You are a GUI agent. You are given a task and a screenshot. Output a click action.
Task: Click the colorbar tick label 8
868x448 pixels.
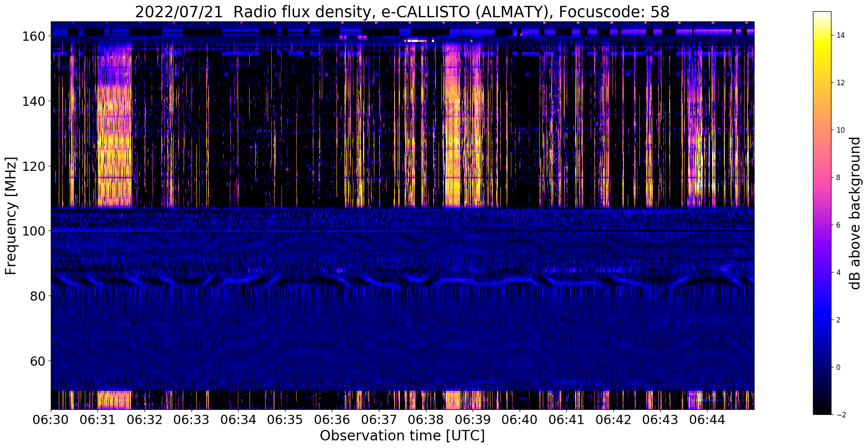839,178
